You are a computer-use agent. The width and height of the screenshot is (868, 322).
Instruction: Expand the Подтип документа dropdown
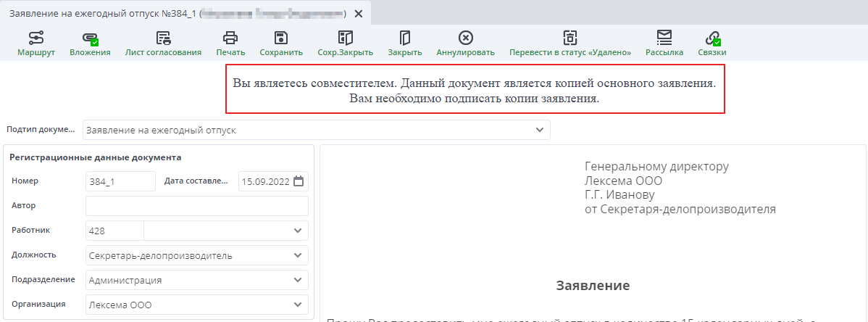click(539, 130)
